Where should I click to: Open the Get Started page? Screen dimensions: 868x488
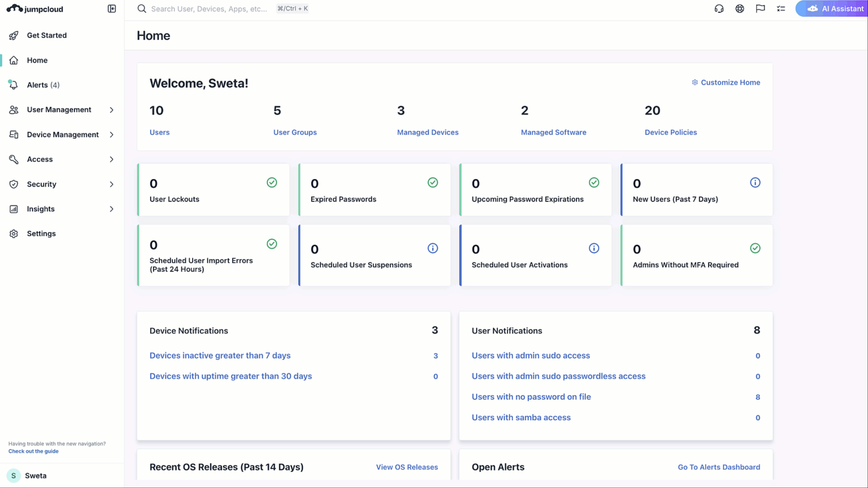coord(46,35)
